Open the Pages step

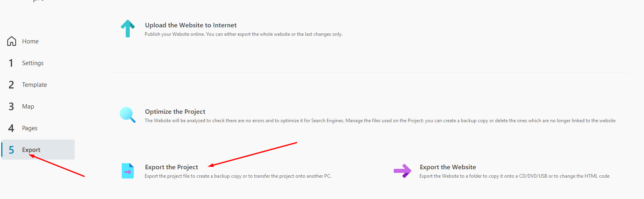coord(30,128)
